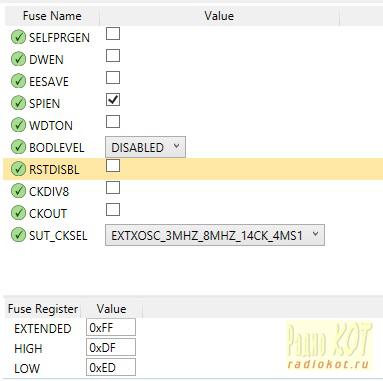Click the Fuse Register column header
This screenshot has width=383, height=381.
point(43,309)
